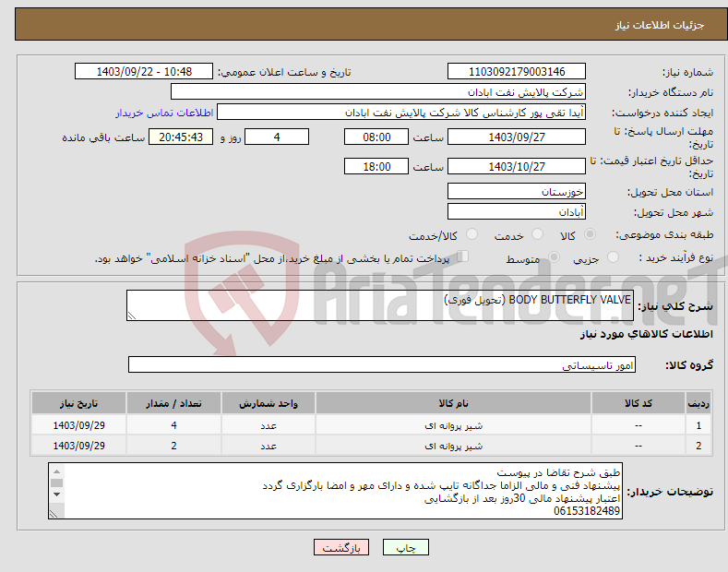728x572 pixels.
Task: Click unit عدد in row 2
Action: 269,446
